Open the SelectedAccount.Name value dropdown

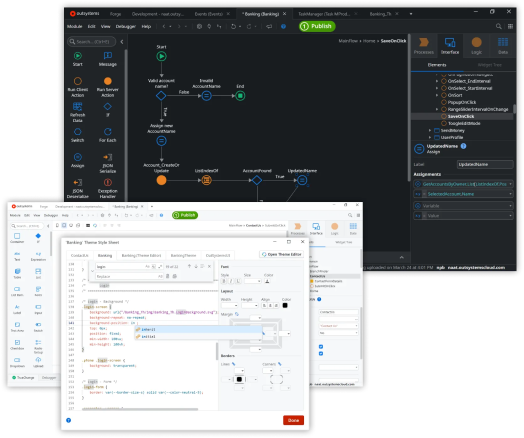[510, 194]
